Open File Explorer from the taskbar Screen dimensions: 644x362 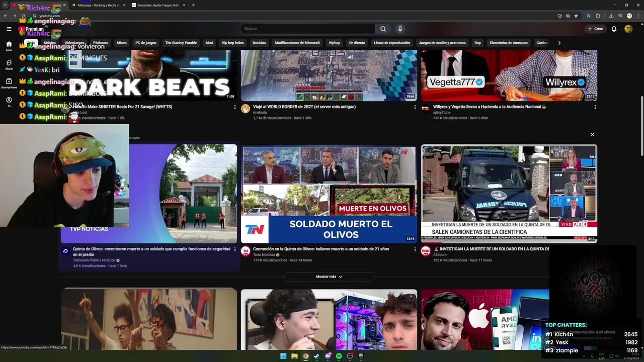(294, 356)
